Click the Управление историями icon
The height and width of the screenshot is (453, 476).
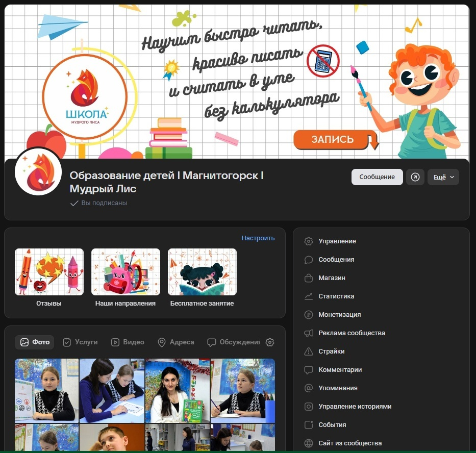309,407
